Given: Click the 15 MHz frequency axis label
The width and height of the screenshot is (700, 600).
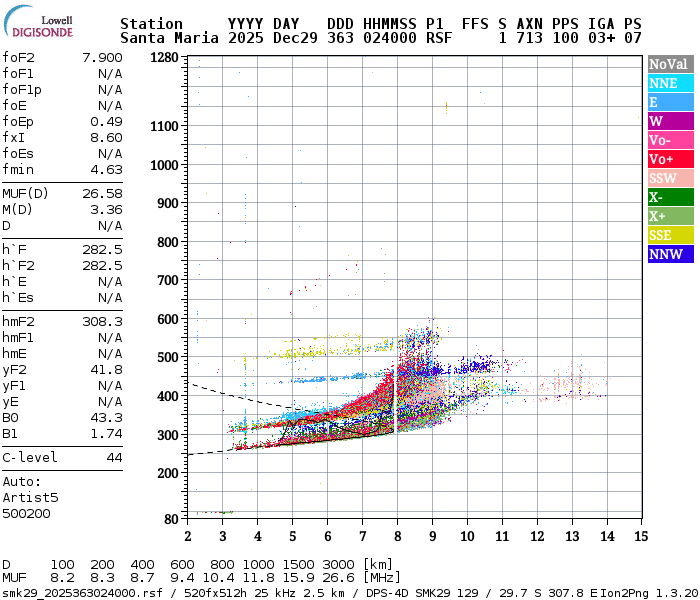Looking at the screenshot, I should 641,536.
